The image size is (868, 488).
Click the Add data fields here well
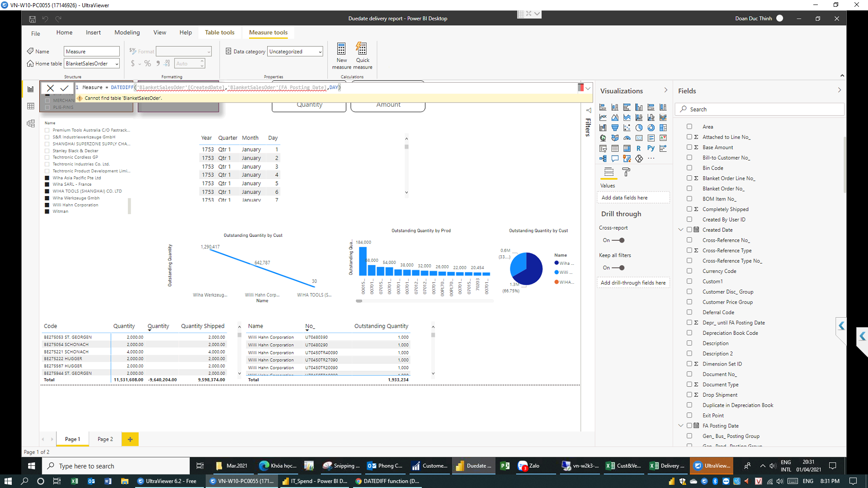pyautogui.click(x=633, y=197)
